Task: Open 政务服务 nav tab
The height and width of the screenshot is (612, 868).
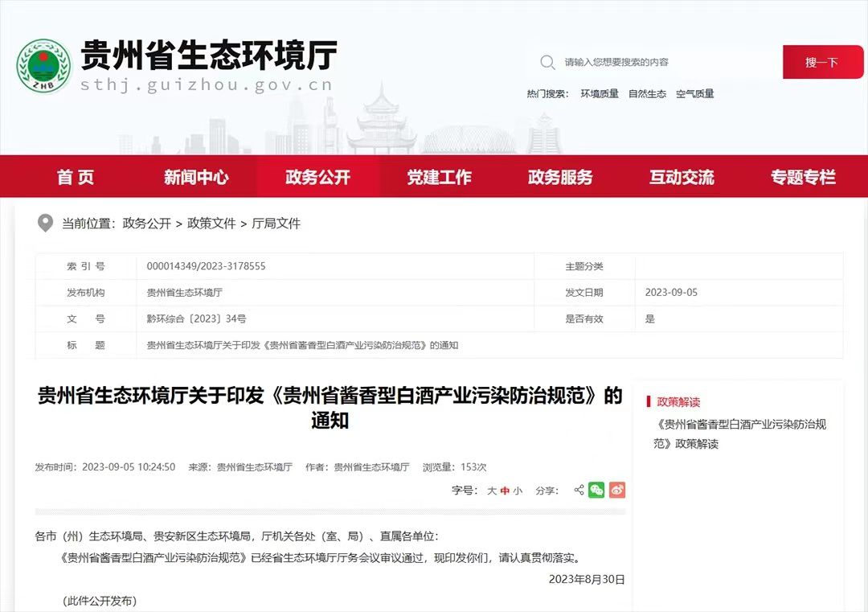Action: (x=560, y=177)
